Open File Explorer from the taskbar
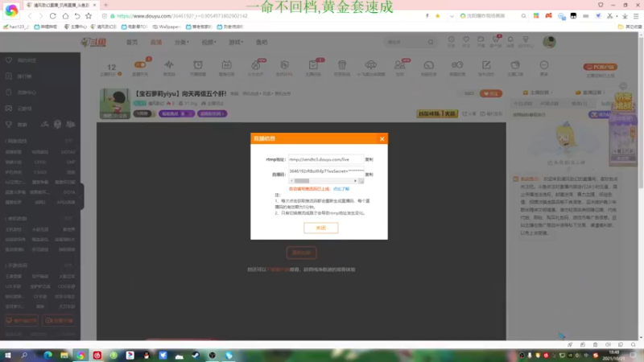Screen dimensions: 644x362 pyautogui.click(x=64, y=355)
